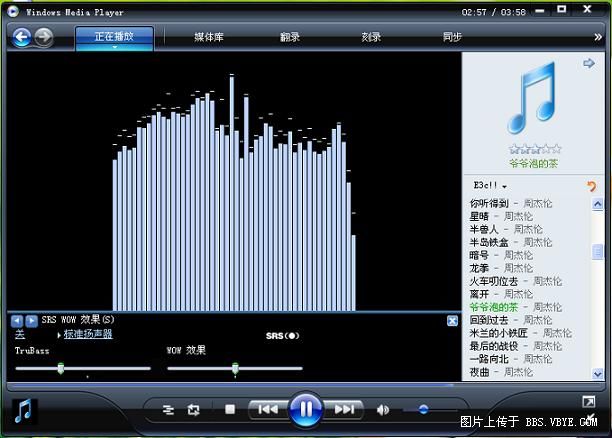Select the playing song in the playlist
Viewport: 612px width, 438px height.
click(516, 307)
